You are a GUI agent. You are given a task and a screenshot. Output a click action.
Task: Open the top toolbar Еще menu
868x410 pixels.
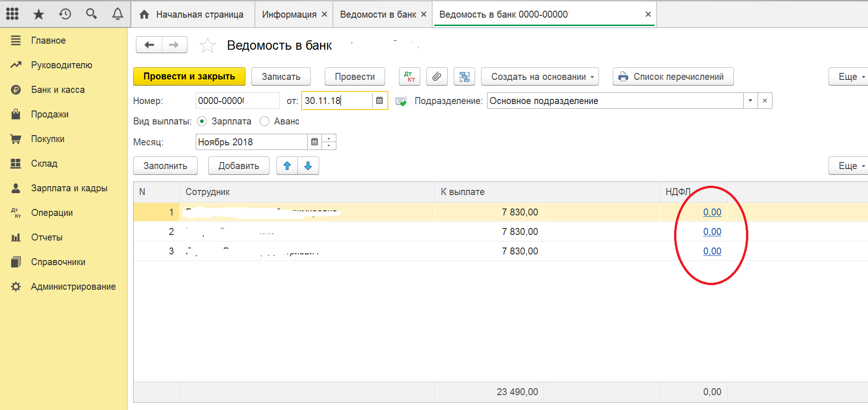849,77
